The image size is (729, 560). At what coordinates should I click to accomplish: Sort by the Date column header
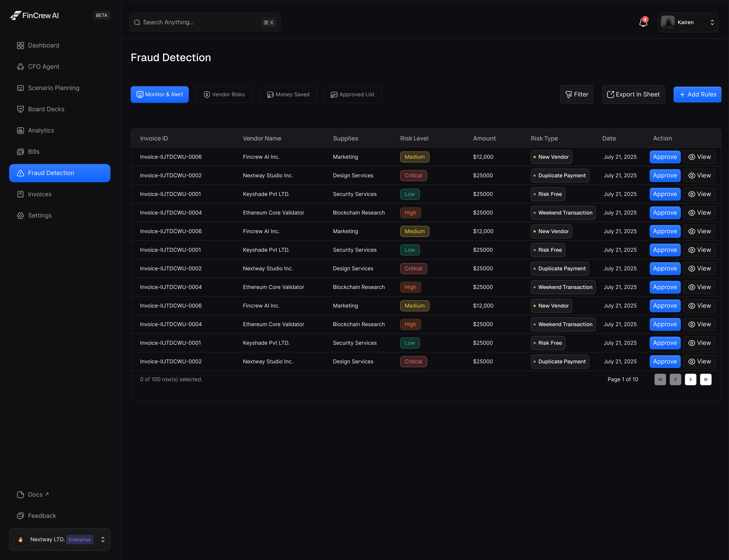(609, 138)
